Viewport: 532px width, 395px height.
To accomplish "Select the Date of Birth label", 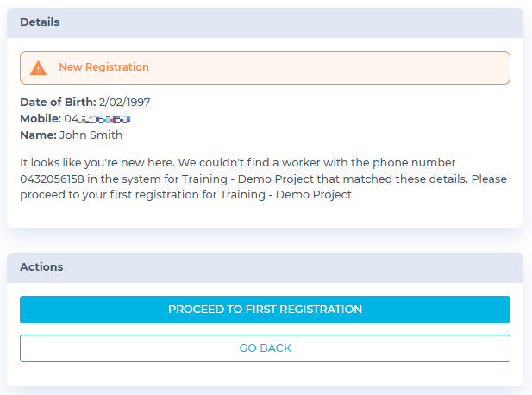I will pos(58,102).
